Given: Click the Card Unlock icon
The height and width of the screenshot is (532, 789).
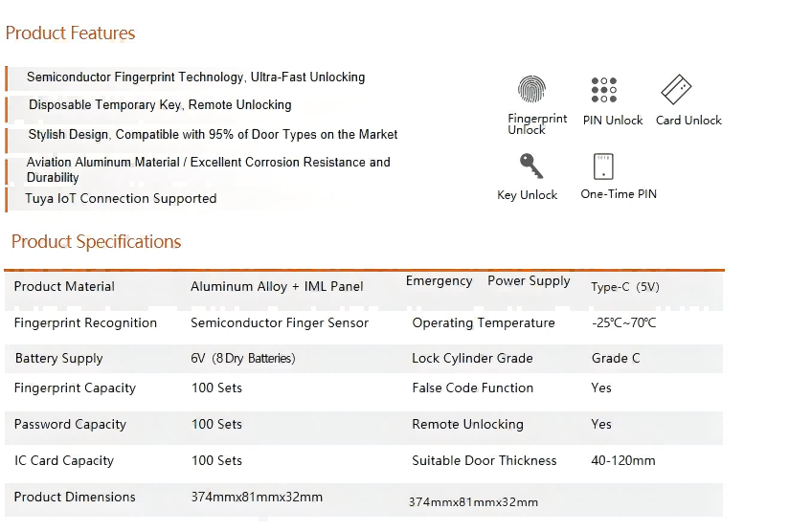Looking at the screenshot, I should [676, 90].
